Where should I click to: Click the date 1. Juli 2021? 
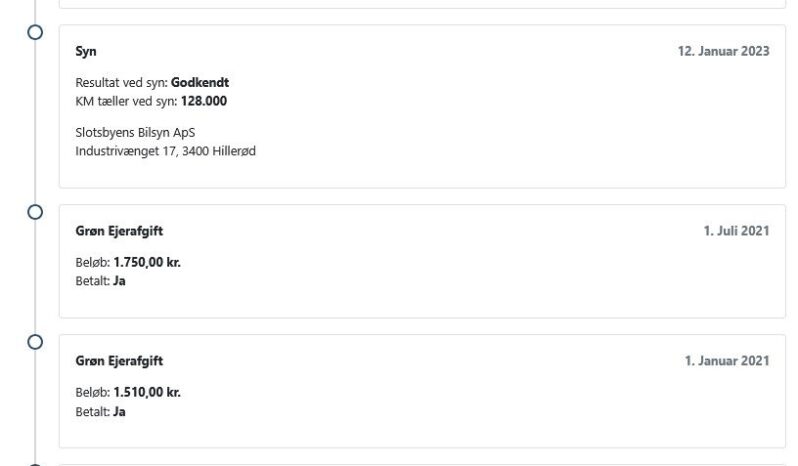[736, 232]
